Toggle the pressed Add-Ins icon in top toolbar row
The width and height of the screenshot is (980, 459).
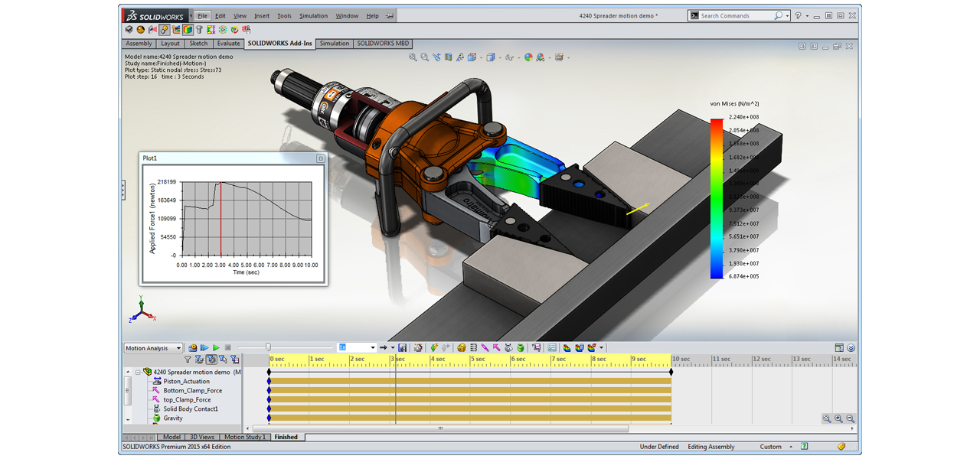(x=165, y=29)
